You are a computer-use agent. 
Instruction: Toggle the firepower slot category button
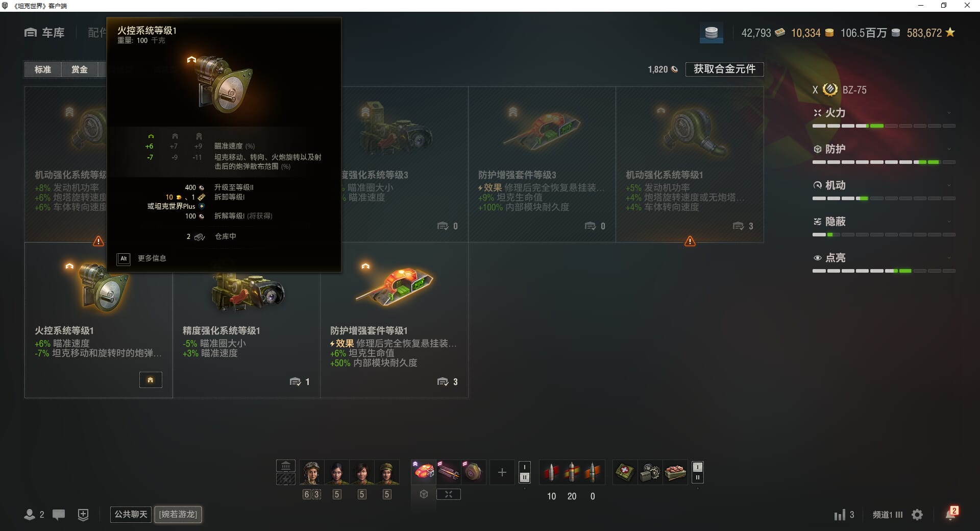click(449, 494)
